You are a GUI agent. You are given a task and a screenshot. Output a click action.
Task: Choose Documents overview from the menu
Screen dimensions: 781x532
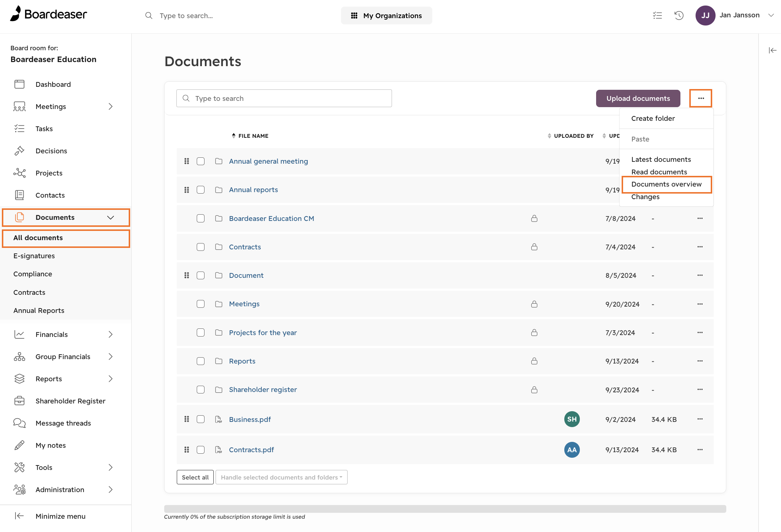click(666, 184)
